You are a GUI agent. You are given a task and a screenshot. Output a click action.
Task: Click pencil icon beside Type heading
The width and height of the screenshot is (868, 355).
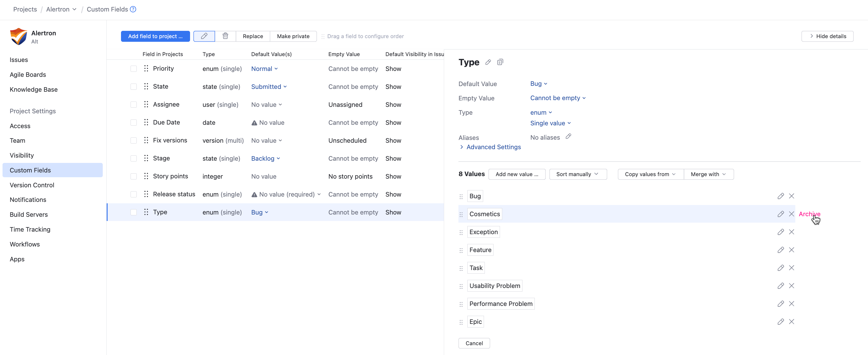(488, 62)
